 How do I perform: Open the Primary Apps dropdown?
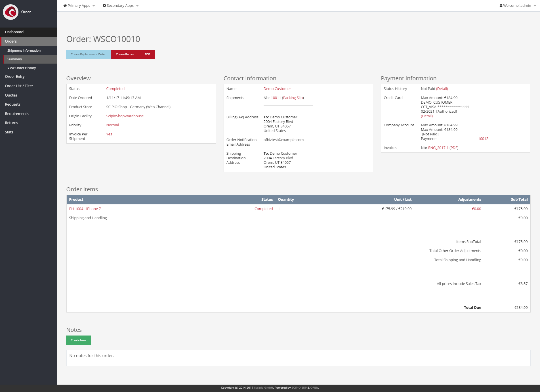(x=79, y=5)
